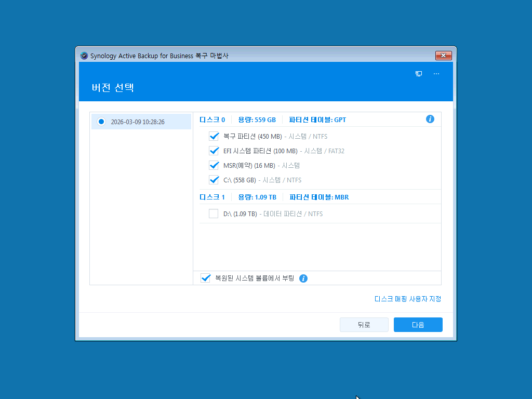This screenshot has height=399, width=532.
Task: Click the 뒤로 button
Action: tap(364, 325)
